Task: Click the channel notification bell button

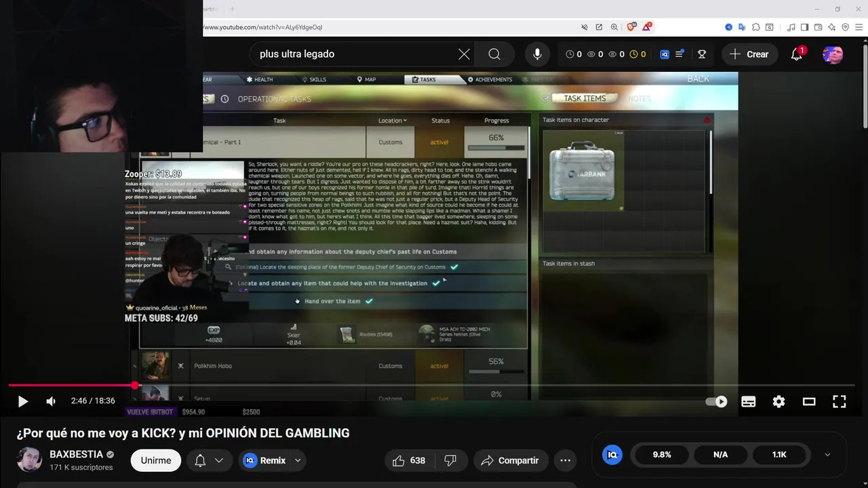Action: tap(200, 460)
